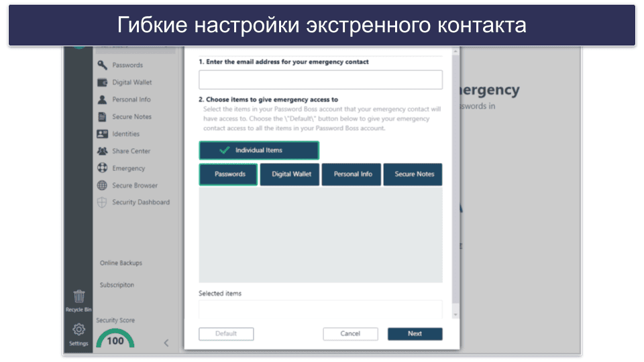Open Online Backups link
Viewport: 644px width, 362px height.
[x=121, y=263]
